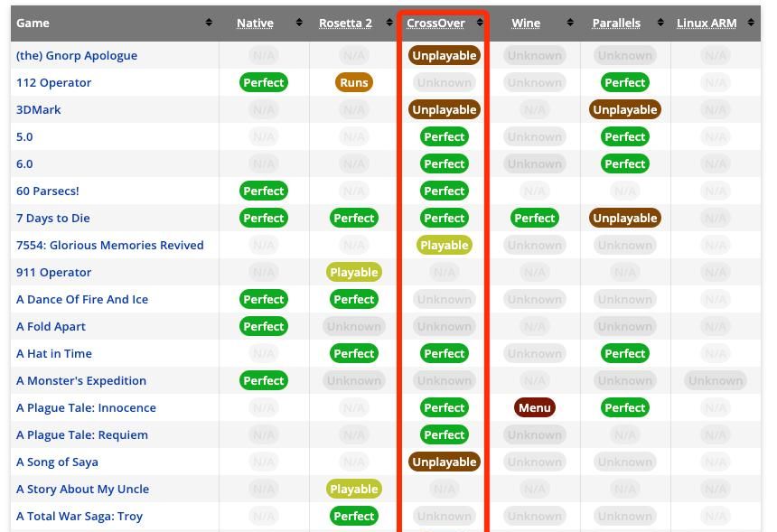
Task: Click Unplayable CrossOver badge for Gnorp Apologue
Action: click(x=445, y=55)
